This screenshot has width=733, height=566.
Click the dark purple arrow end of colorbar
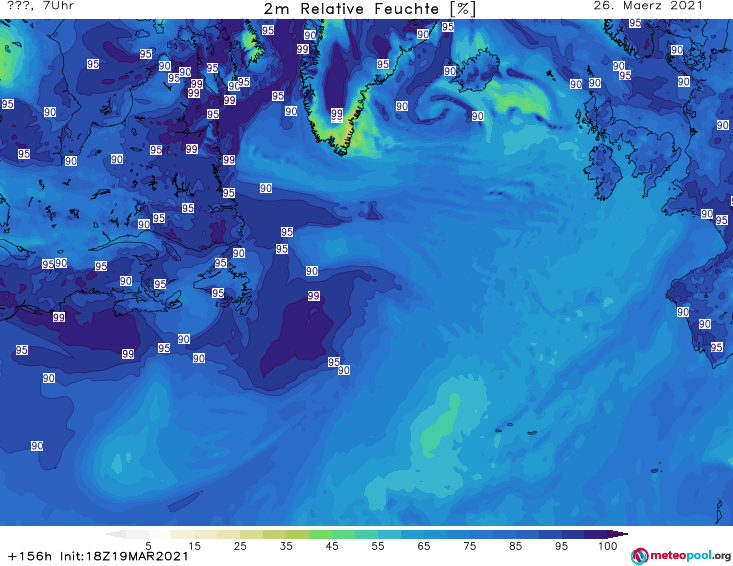(617, 534)
